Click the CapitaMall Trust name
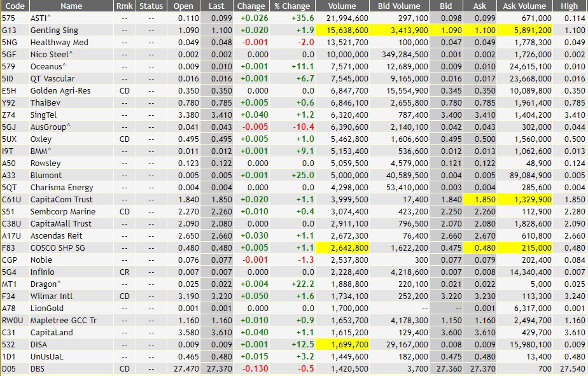The image size is (588, 376). pos(60,224)
